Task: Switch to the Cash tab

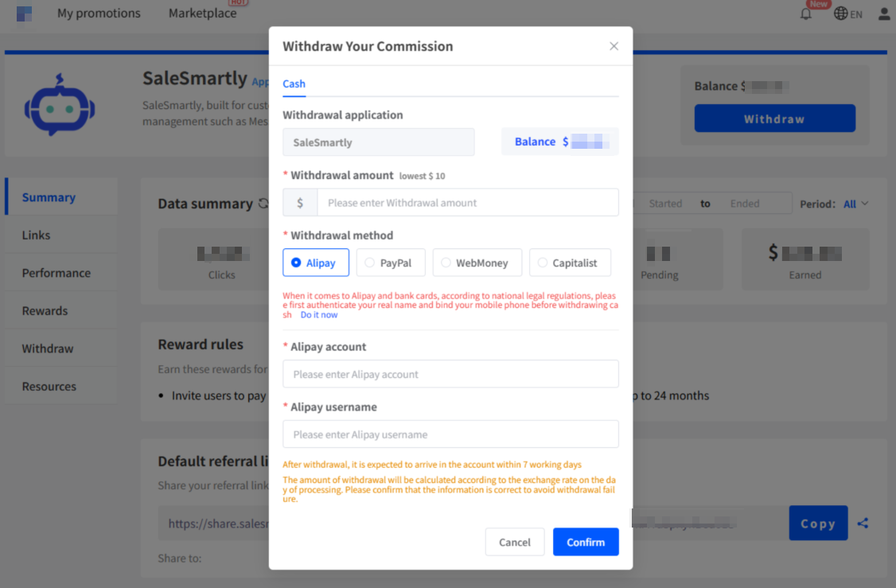Action: [x=294, y=84]
